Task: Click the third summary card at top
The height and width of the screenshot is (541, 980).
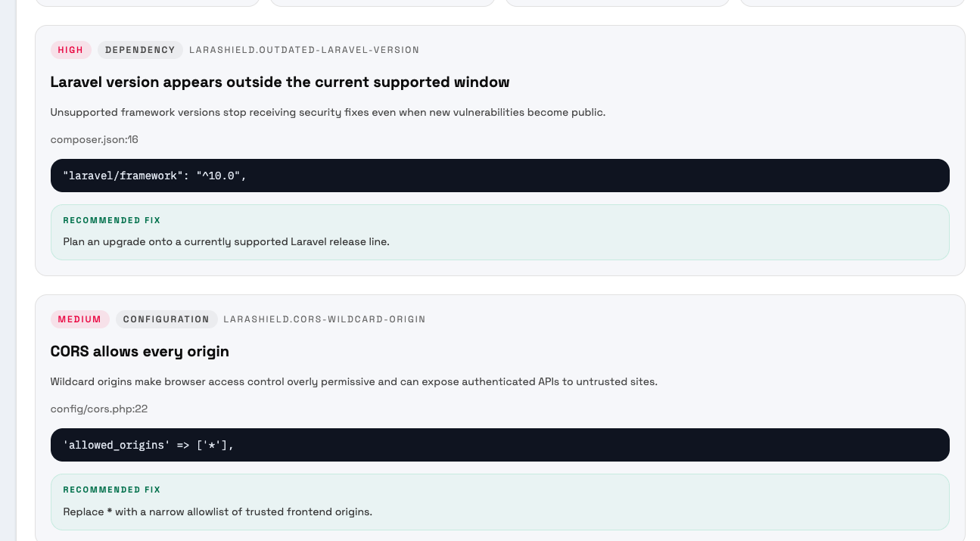Action: [x=617, y=3]
